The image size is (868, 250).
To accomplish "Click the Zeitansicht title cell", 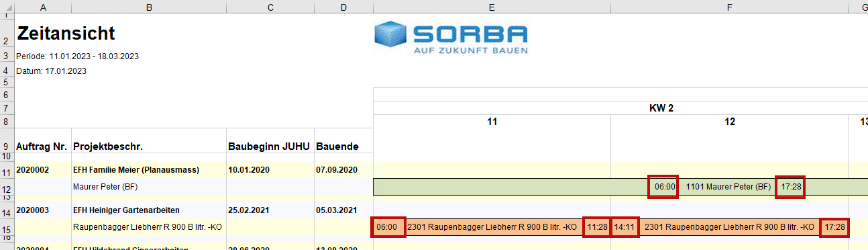I will tap(66, 33).
